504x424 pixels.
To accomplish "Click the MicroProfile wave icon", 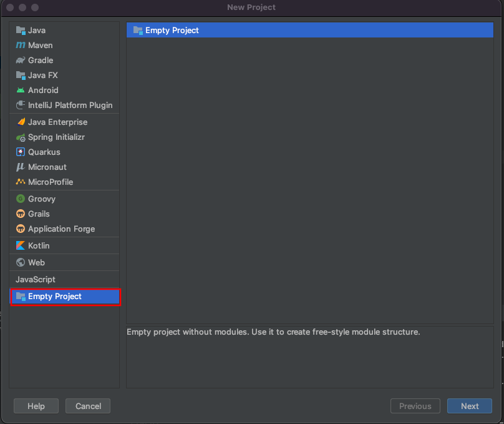I will (21, 182).
